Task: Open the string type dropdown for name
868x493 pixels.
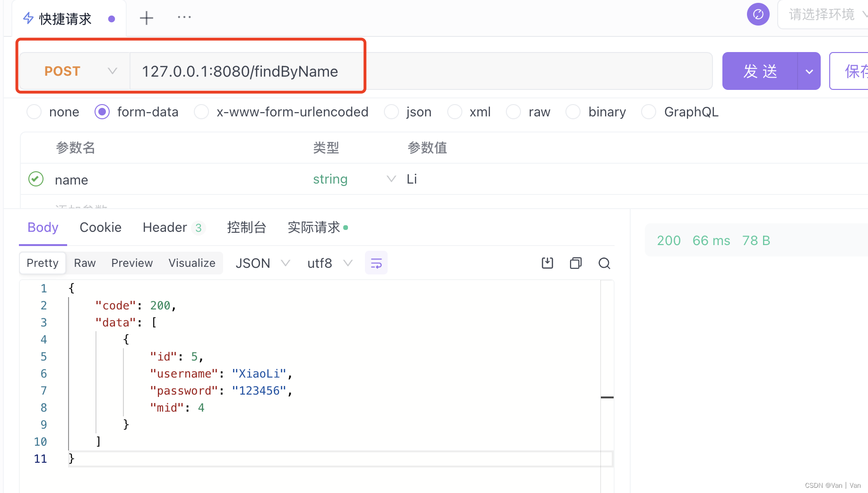Action: pyautogui.click(x=391, y=179)
